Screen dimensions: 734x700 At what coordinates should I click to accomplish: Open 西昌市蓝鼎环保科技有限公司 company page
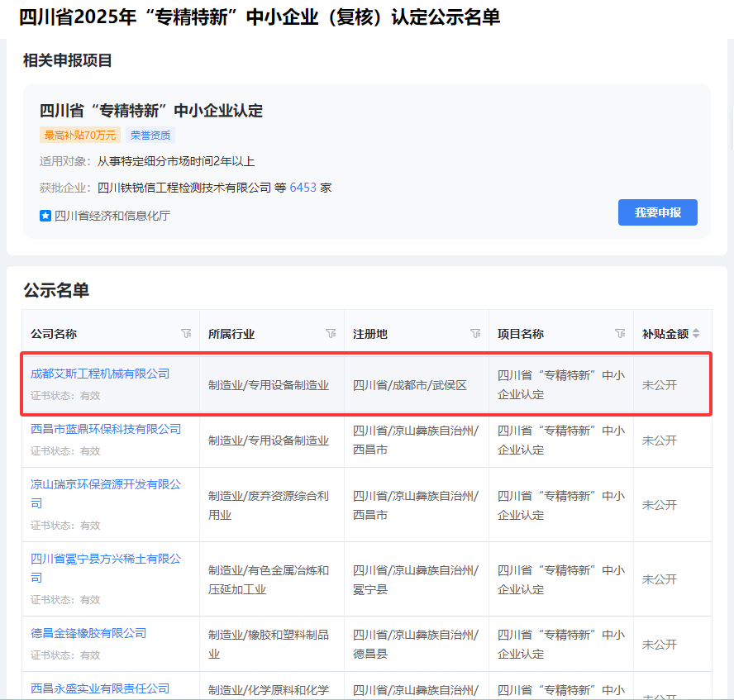point(106,428)
